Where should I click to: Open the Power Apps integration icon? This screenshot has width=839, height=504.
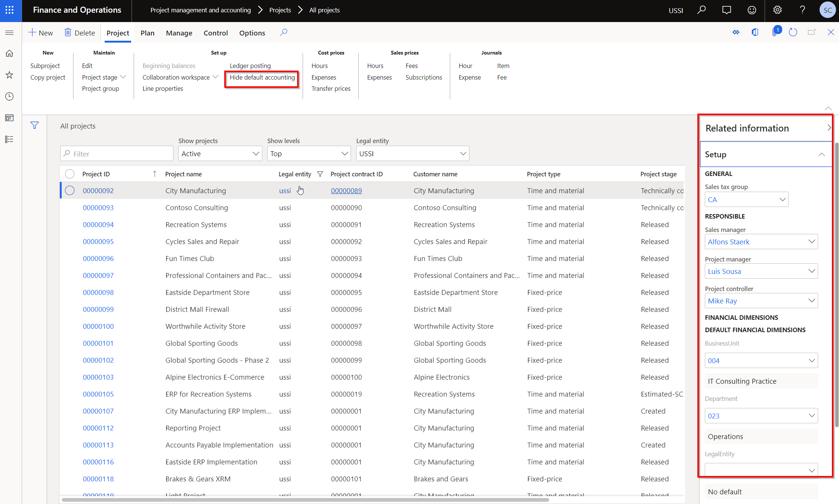(736, 33)
